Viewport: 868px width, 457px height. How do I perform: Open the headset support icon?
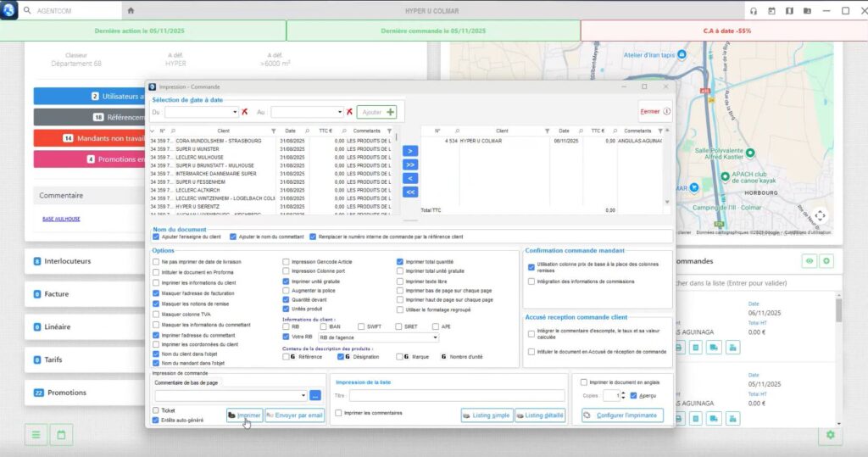tap(754, 11)
